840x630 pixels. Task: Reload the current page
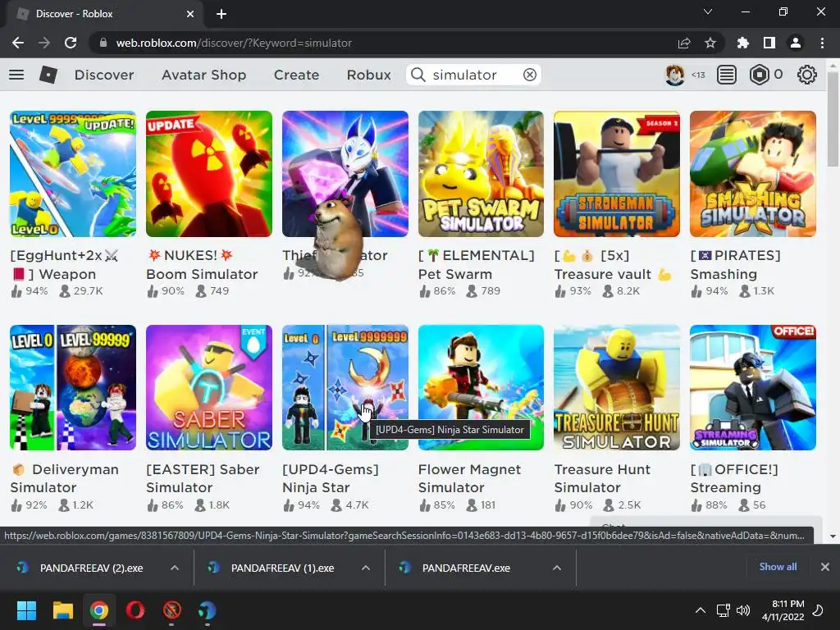click(x=71, y=43)
